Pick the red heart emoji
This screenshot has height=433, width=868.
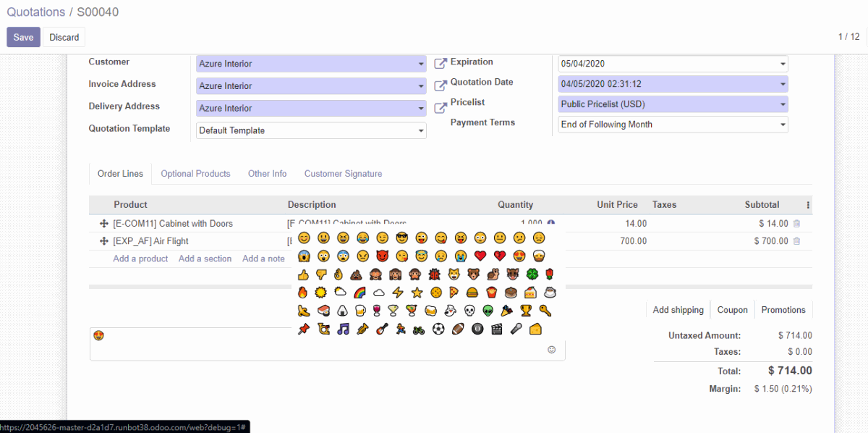480,256
